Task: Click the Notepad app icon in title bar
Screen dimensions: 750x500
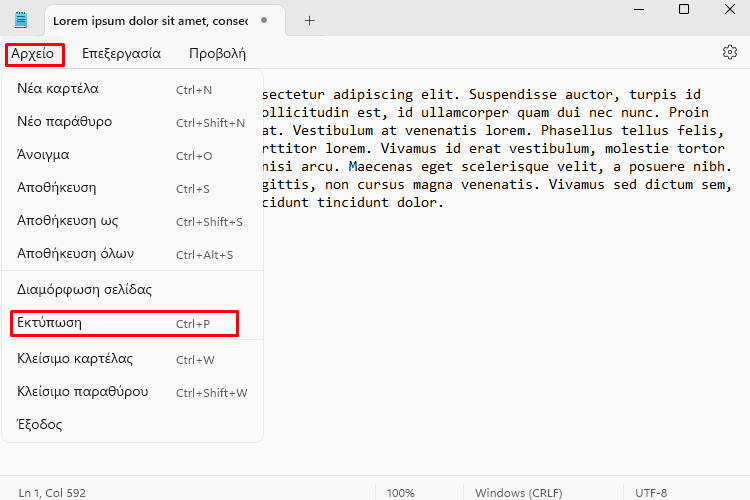Action: click(21, 20)
